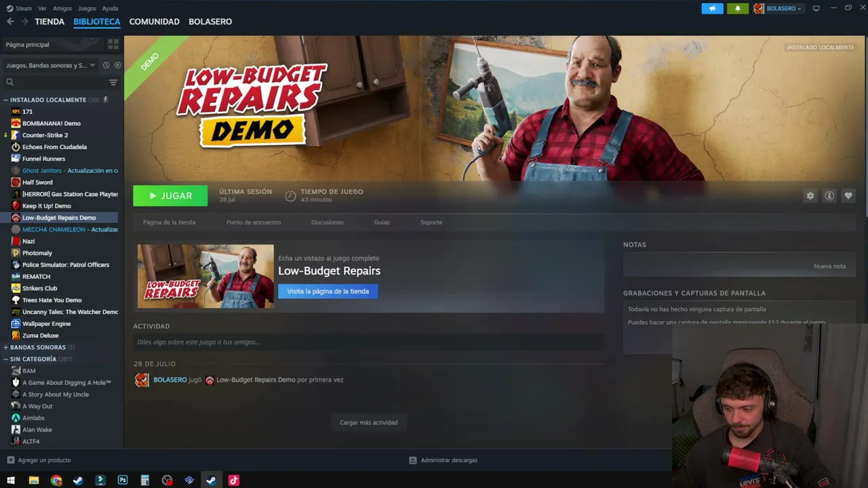The height and width of the screenshot is (488, 868).
Task: Create a note with Nueva nota
Action: pos(830,266)
